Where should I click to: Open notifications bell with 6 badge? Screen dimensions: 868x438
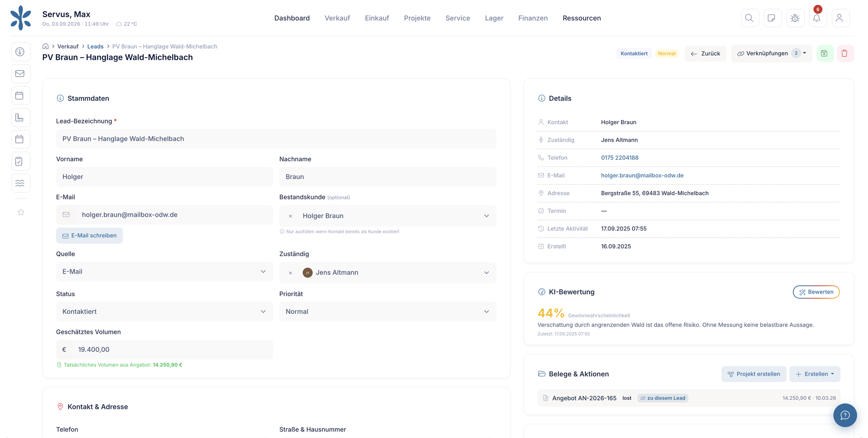[817, 18]
